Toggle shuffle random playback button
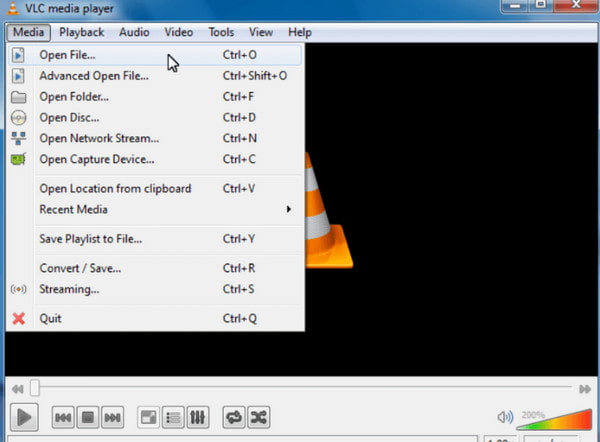The image size is (600, 442). point(259,417)
